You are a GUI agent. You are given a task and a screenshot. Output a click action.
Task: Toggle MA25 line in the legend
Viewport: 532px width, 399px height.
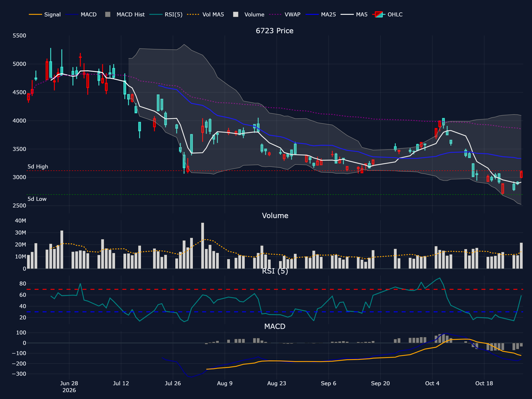321,14
